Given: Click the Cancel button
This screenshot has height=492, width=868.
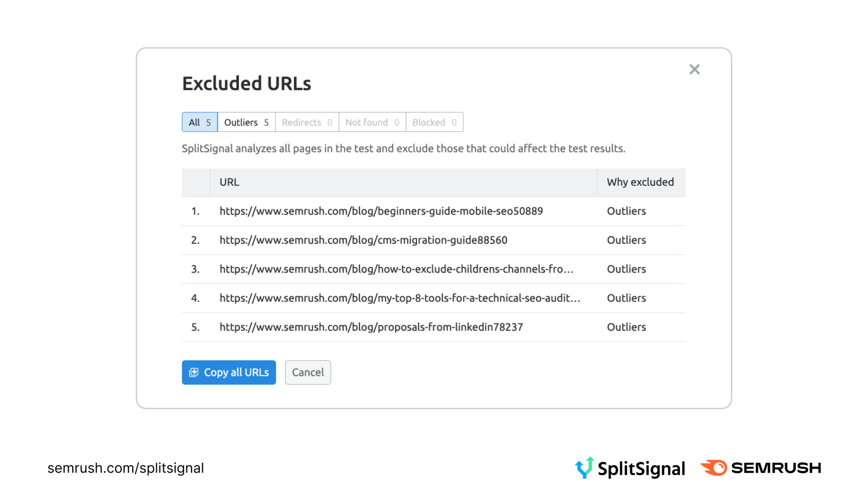Looking at the screenshot, I should tap(308, 372).
